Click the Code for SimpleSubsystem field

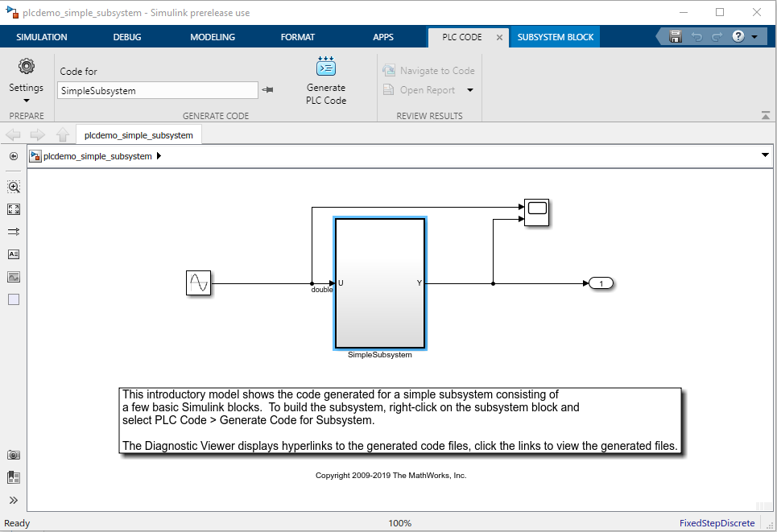[x=158, y=91]
